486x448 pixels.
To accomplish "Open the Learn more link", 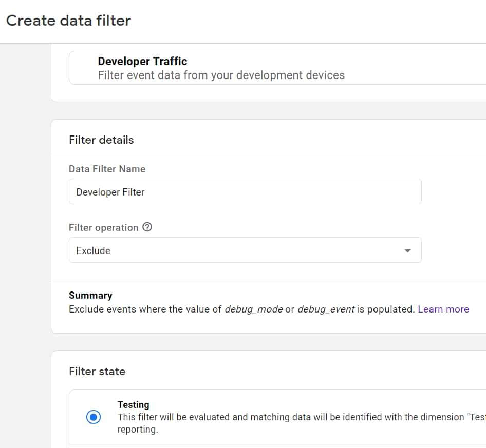I will pos(443,309).
